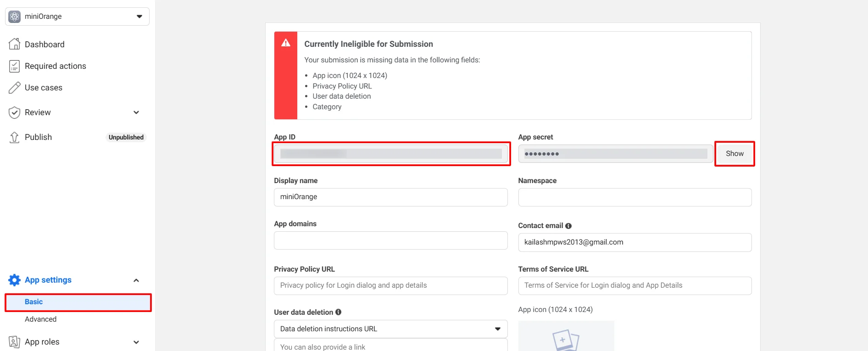The height and width of the screenshot is (351, 868).
Task: Click the App domains input field
Action: click(391, 240)
